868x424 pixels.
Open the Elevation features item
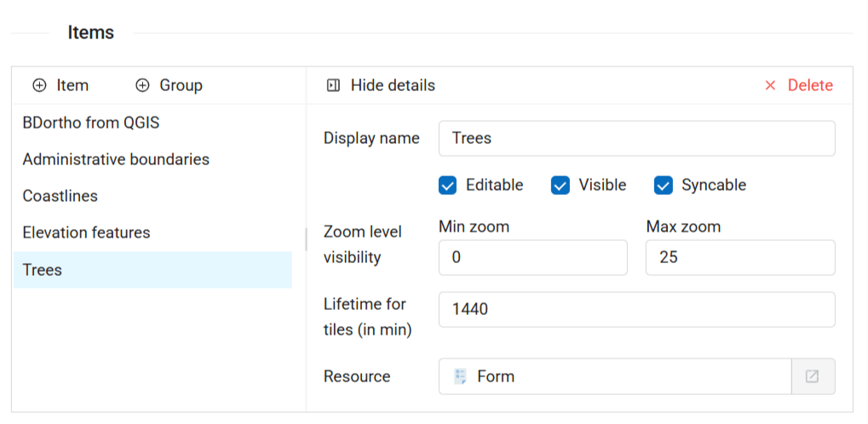tap(86, 232)
